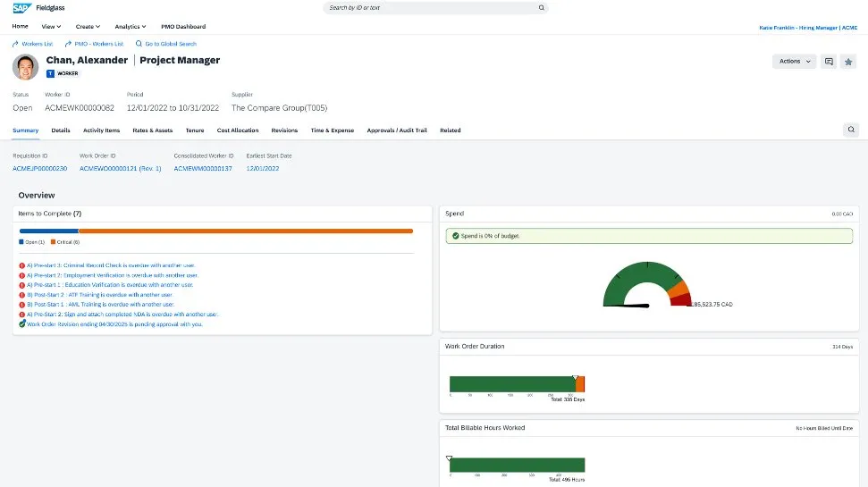Image resolution: width=868 pixels, height=487 pixels.
Task: Click red alert icon for AML Training item
Action: click(x=22, y=305)
